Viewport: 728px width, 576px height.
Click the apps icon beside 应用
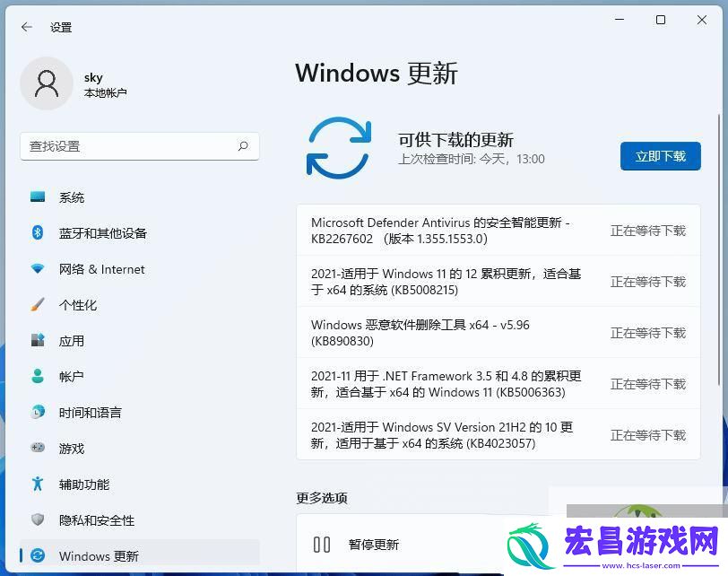[x=38, y=341]
